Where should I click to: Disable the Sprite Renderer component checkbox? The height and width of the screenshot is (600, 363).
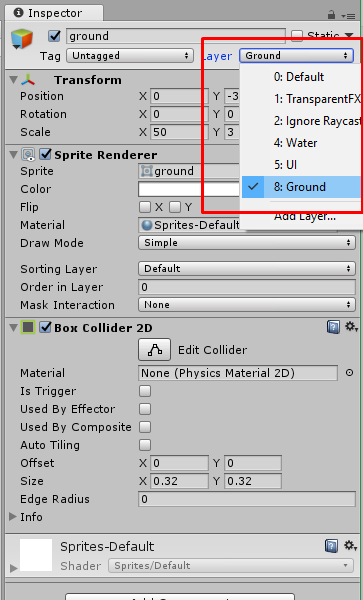46,155
